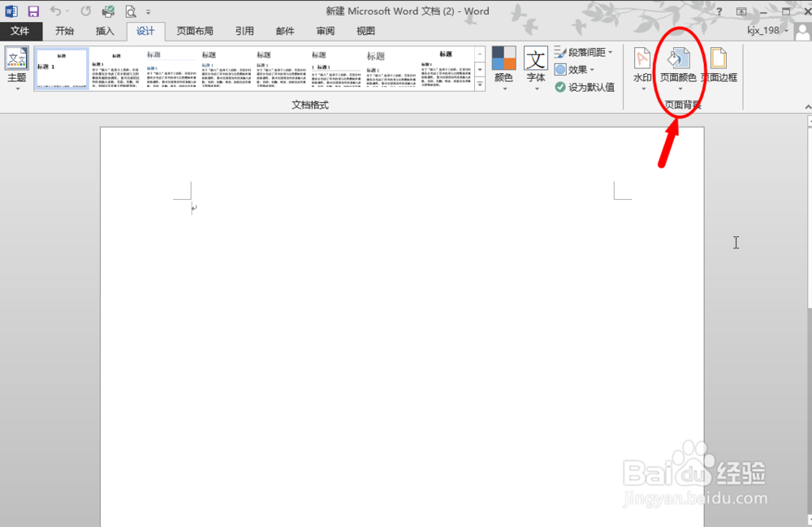The width and height of the screenshot is (812, 527).
Task: Open the 邮件 tab
Action: [x=285, y=31]
